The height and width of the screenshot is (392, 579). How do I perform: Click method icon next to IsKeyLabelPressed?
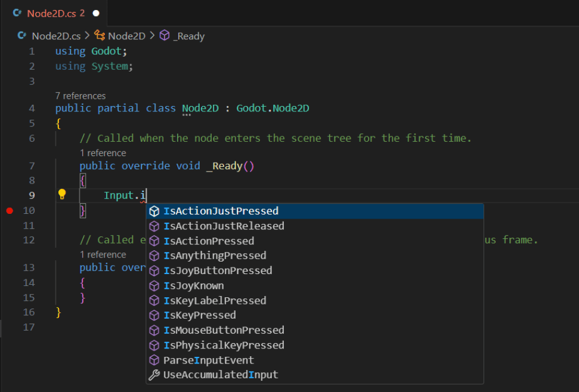154,300
